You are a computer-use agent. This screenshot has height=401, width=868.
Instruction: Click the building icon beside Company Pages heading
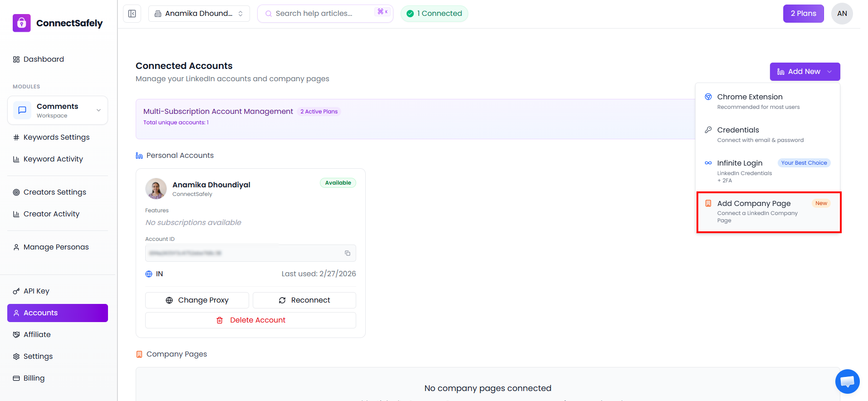click(139, 354)
